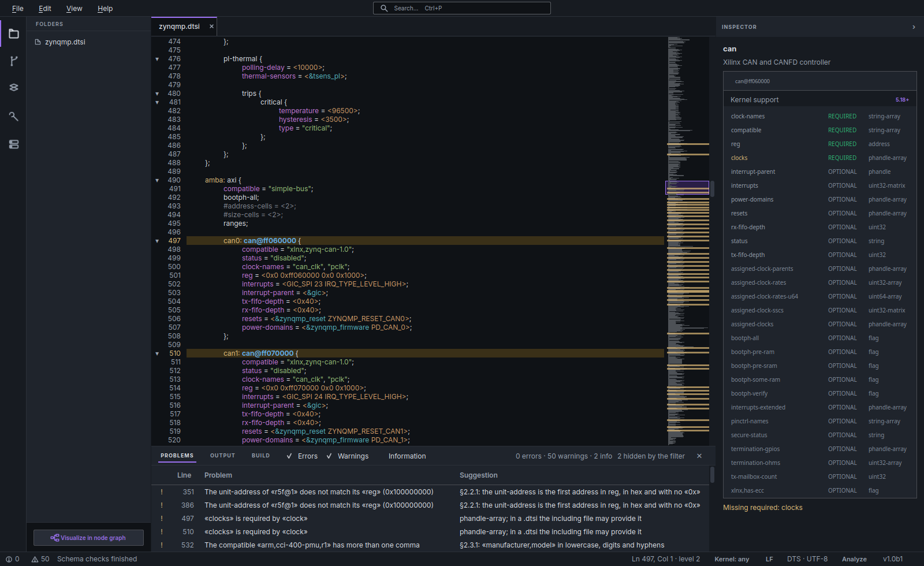The image size is (924, 566).
Task: Click the editor vertical scrollbar thumb
Action: (x=712, y=188)
